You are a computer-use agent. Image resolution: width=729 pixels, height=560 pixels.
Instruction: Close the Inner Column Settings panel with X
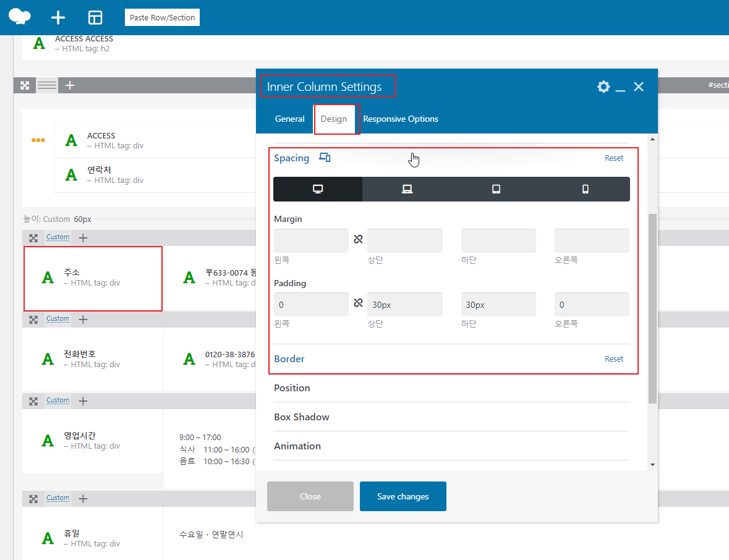(639, 87)
